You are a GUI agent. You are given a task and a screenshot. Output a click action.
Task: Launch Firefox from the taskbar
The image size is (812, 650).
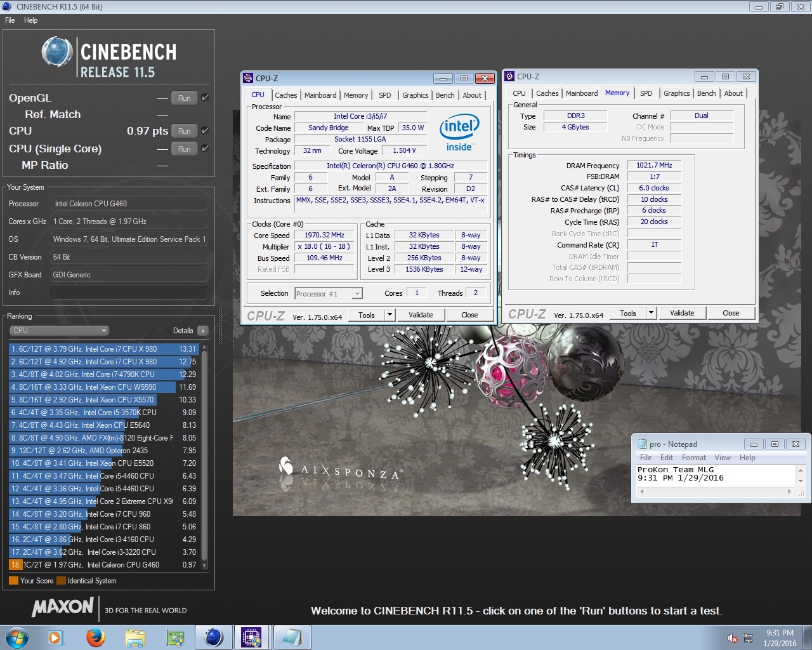pyautogui.click(x=96, y=637)
